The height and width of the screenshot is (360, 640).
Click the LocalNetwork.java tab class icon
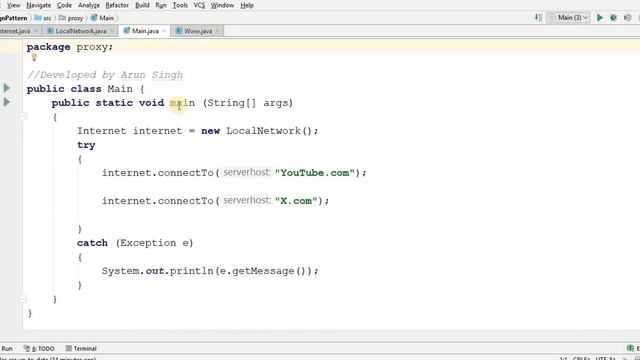coord(51,31)
